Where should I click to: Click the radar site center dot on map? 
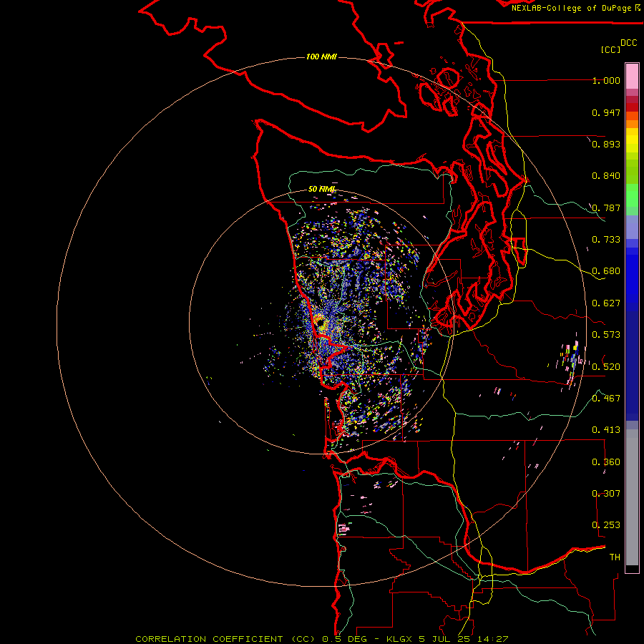pos(320,323)
